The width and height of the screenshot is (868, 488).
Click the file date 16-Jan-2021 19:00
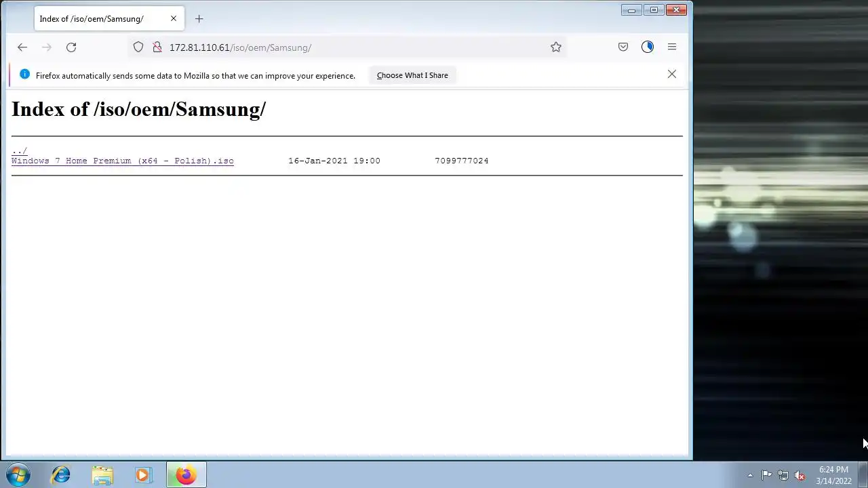(334, 161)
